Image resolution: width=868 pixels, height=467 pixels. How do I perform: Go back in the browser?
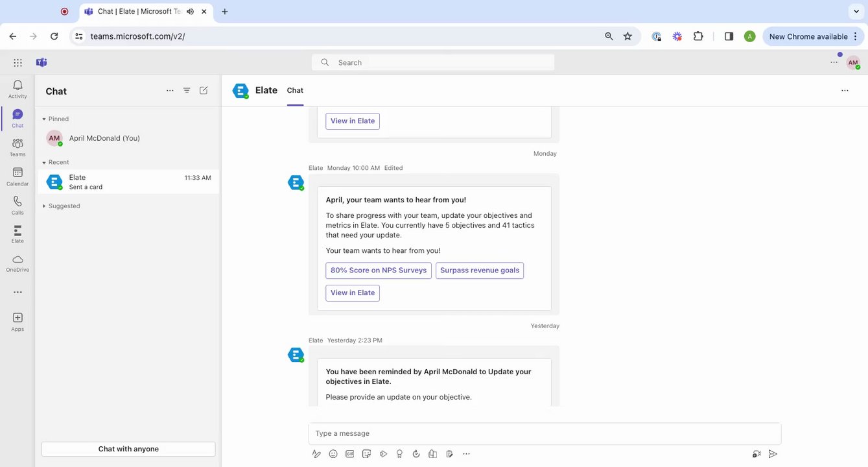pyautogui.click(x=13, y=36)
